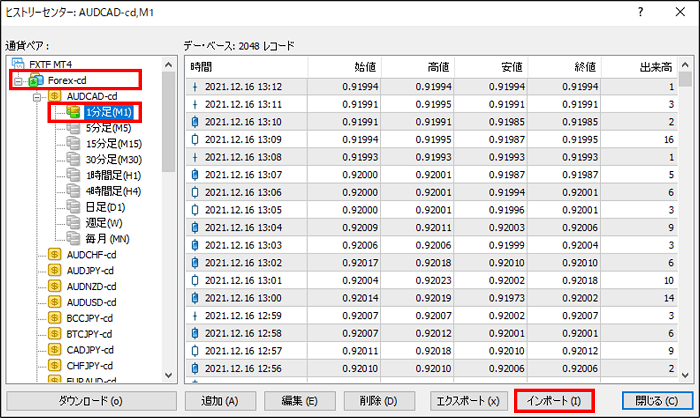Click the ダウンロード (o) button
The image size is (700, 418).
[90, 400]
